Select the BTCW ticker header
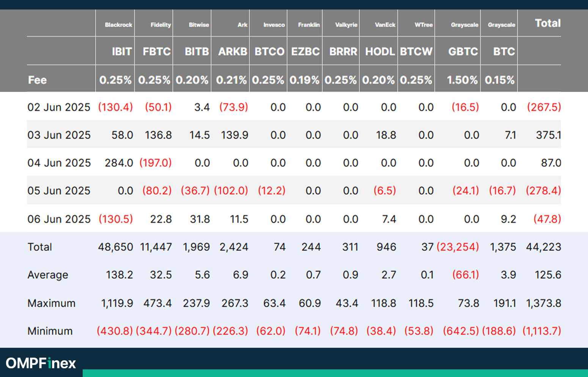This screenshot has width=588, height=377. pos(416,52)
